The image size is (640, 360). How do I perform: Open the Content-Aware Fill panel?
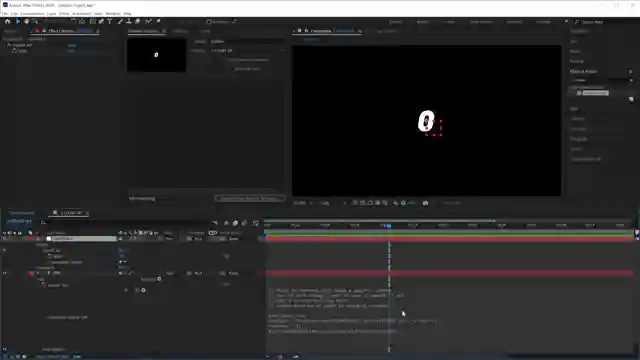coord(586,159)
